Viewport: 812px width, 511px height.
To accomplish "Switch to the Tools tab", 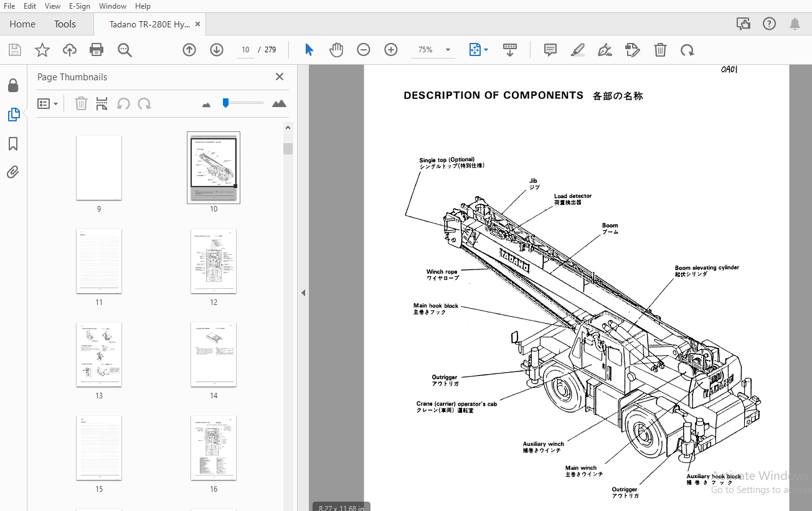I will (65, 24).
